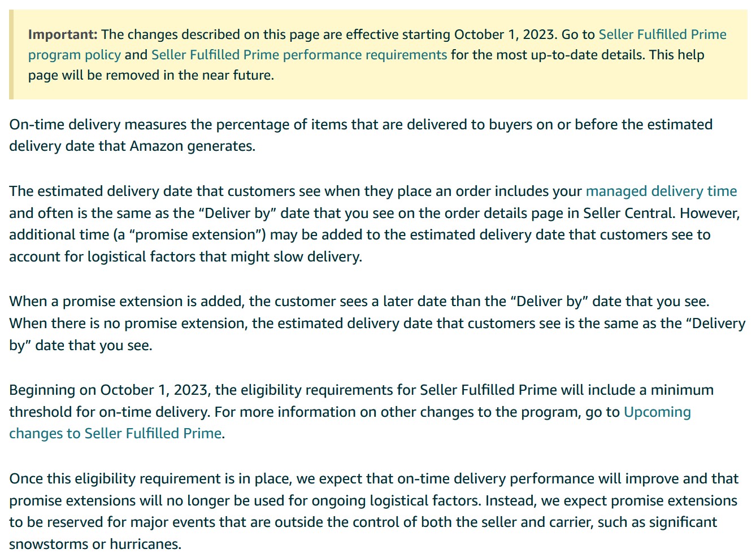The width and height of the screenshot is (756, 558).
Task: Click the yellow notice box's left accent bar
Action: [11, 54]
